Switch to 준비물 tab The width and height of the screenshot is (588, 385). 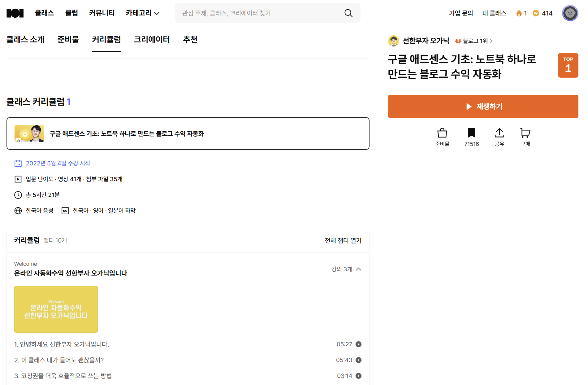(x=68, y=40)
